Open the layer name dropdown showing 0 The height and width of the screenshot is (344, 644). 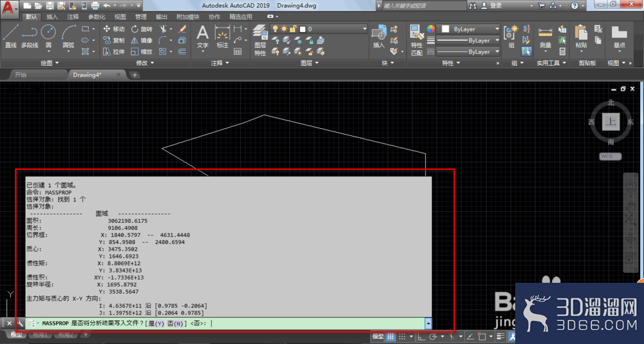tap(319, 29)
